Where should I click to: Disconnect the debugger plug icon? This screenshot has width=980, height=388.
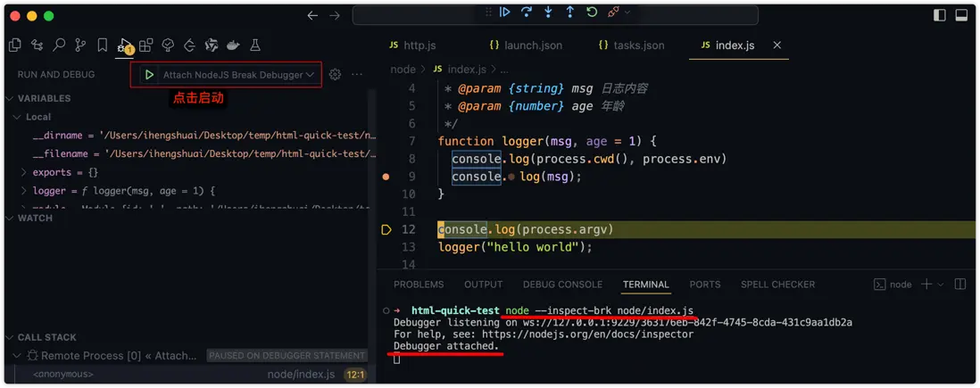[x=612, y=12]
